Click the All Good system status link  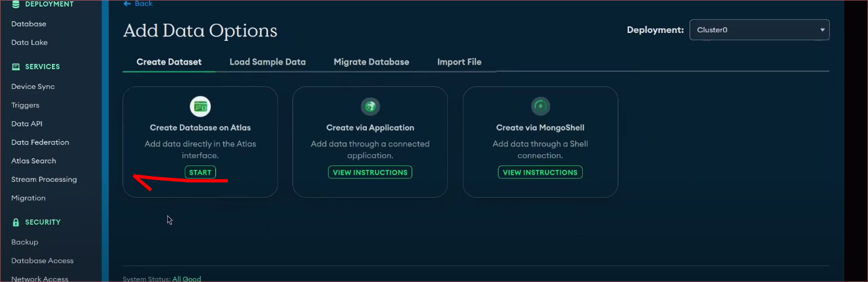186,279
